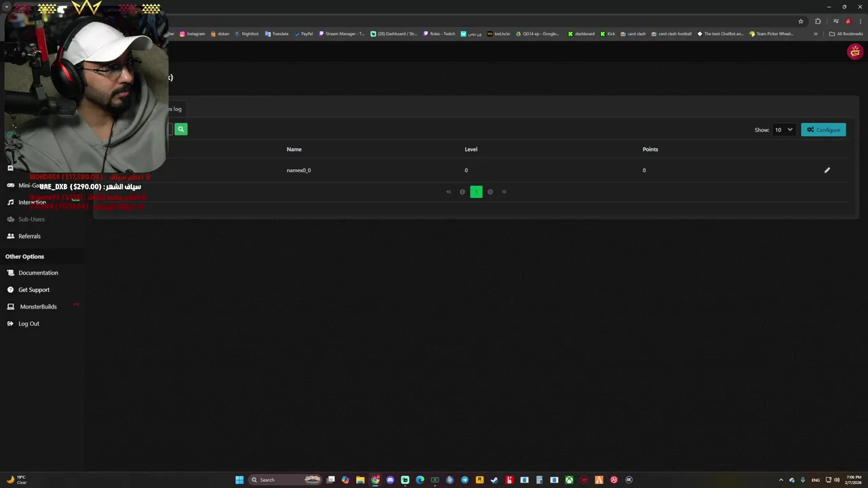
Task: Open the taskbar clock and date
Action: point(854,480)
